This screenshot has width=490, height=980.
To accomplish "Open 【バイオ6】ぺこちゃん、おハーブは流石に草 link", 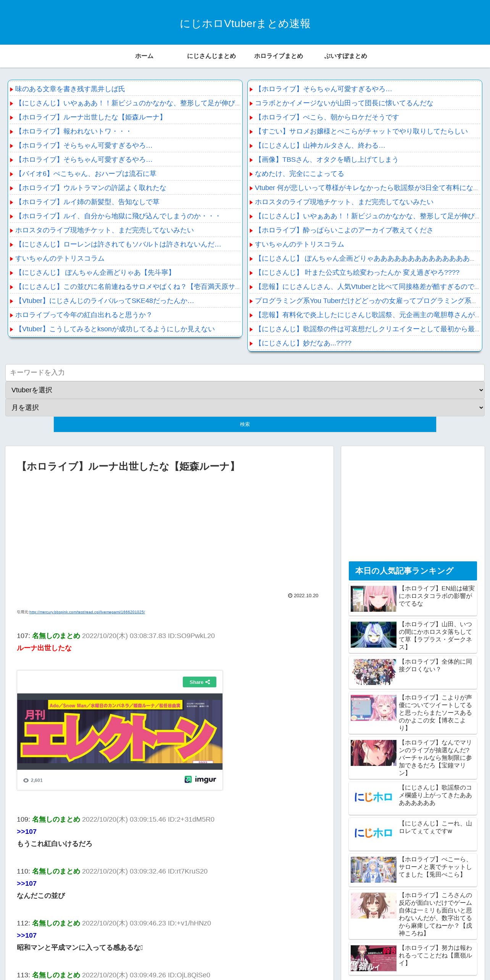I will tap(86, 174).
